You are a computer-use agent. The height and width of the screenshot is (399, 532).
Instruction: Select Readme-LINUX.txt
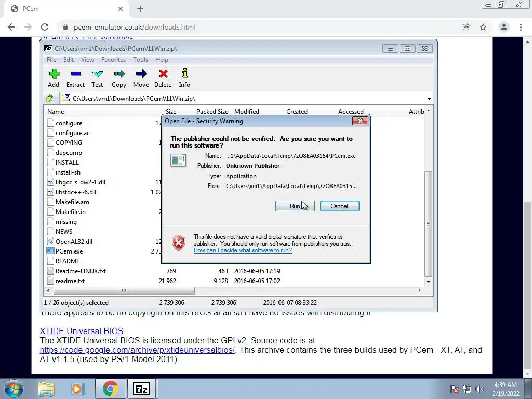pos(81,271)
